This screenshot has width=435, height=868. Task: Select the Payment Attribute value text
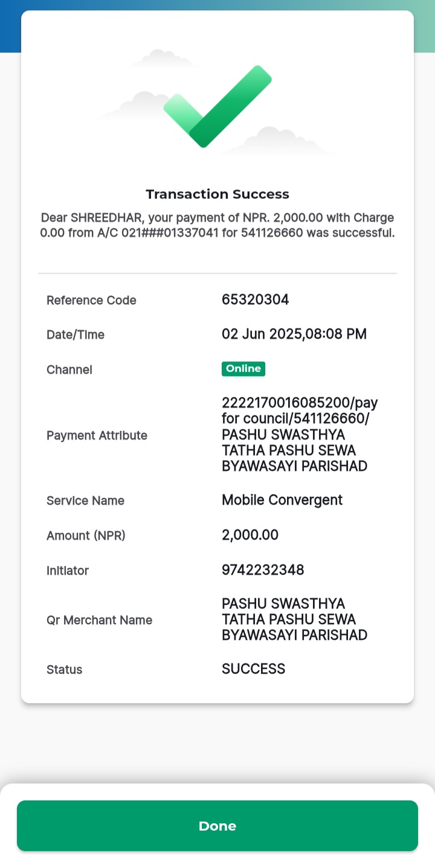coord(300,435)
